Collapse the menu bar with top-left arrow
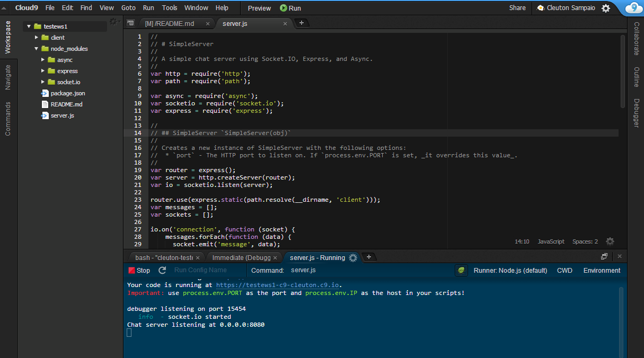Screen dimensions: 644x358 (5, 8)
